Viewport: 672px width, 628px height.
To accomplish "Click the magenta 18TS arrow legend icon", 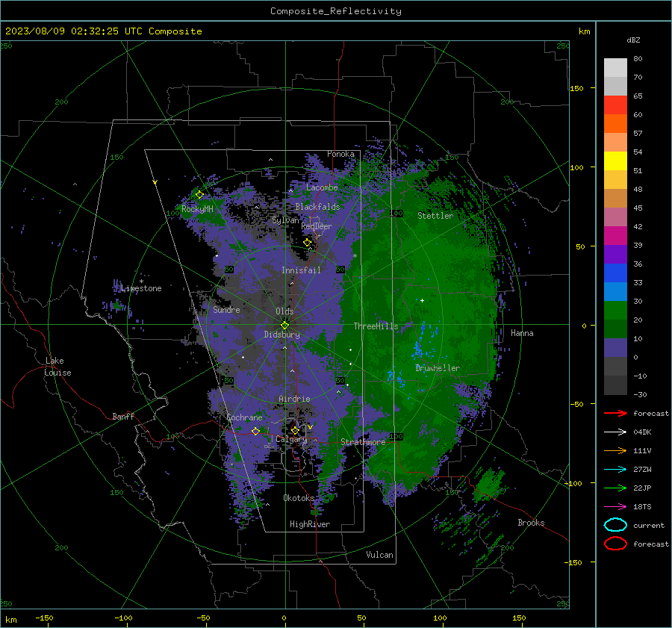I will tap(615, 507).
